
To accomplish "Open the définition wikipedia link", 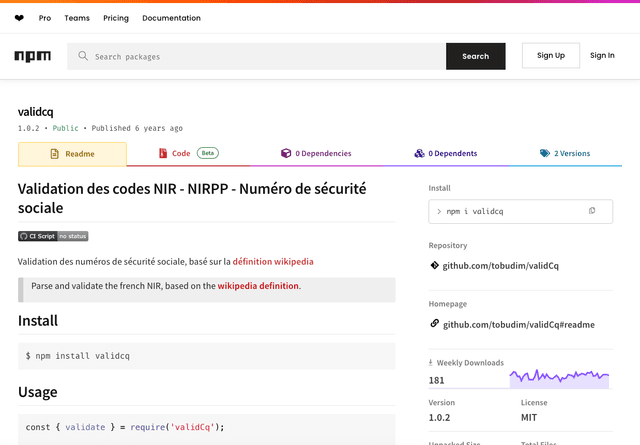I will (x=273, y=262).
